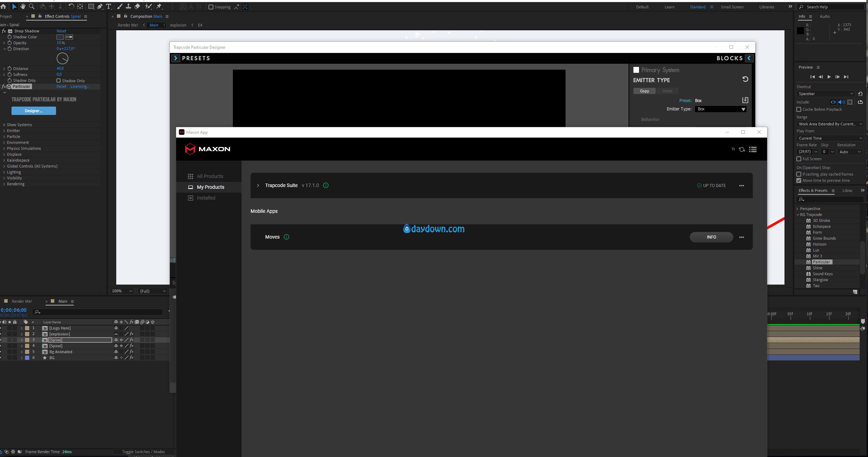Viewport: 868px width, 457px height.
Task: Select the Hand tool
Action: pos(23,6)
